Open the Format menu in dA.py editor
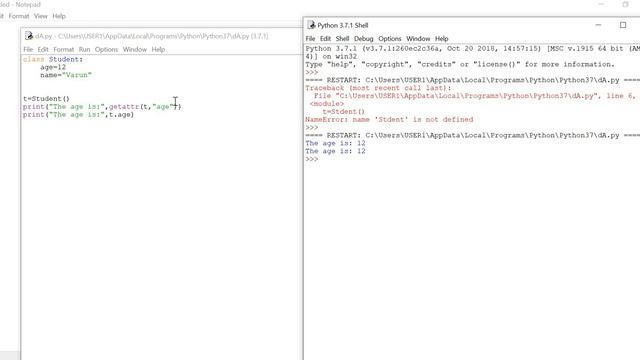This screenshot has height=360, width=640. 64,49
